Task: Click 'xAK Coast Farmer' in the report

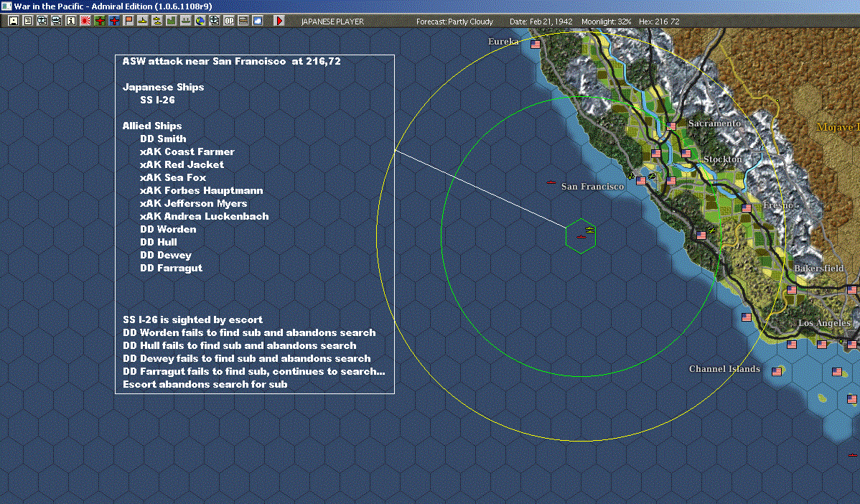Action: (187, 151)
